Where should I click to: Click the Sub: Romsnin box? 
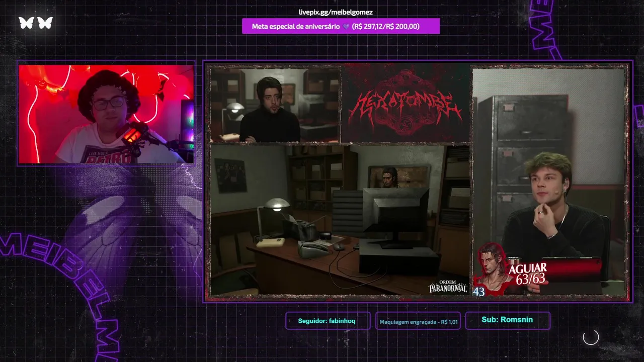(507, 320)
